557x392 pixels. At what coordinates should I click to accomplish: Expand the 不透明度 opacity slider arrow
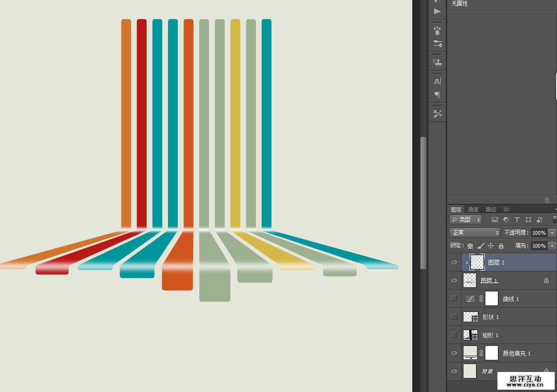coord(552,232)
